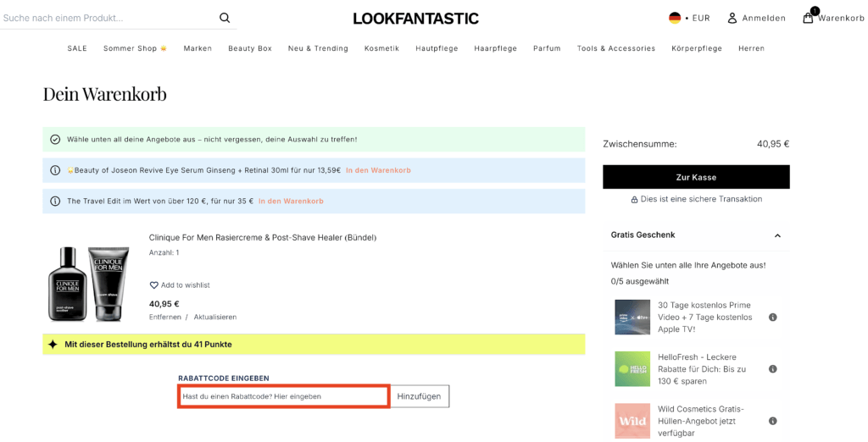Click the user account icon
The height and width of the screenshot is (442, 868).
point(732,19)
